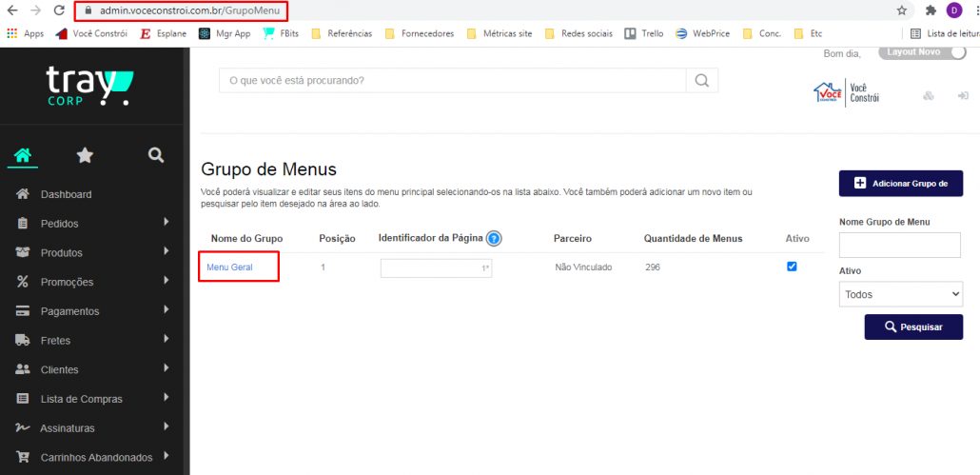Click the O que você está procurando search box

pyautogui.click(x=451, y=81)
